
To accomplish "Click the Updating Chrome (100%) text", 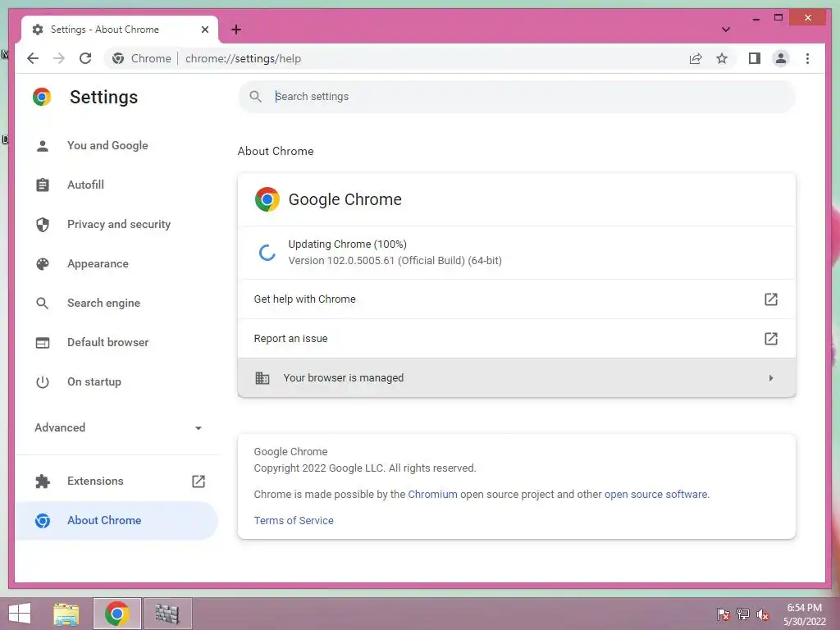I will 347,244.
